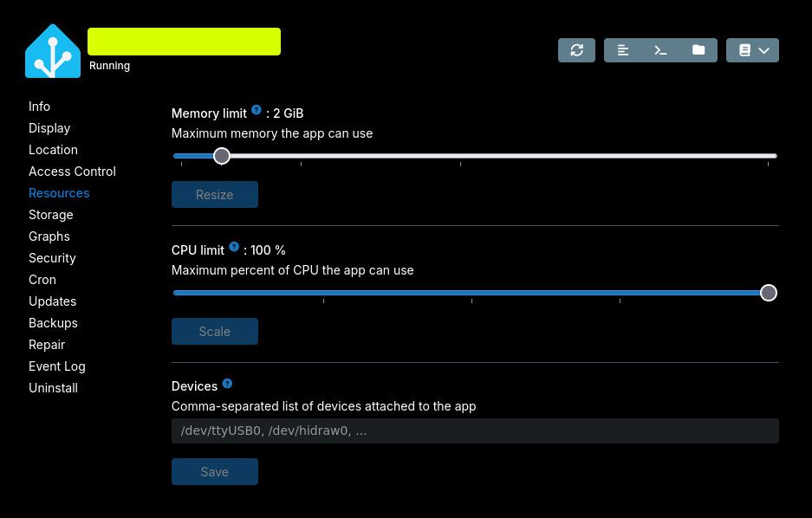Select Backups in the sidebar

point(53,323)
